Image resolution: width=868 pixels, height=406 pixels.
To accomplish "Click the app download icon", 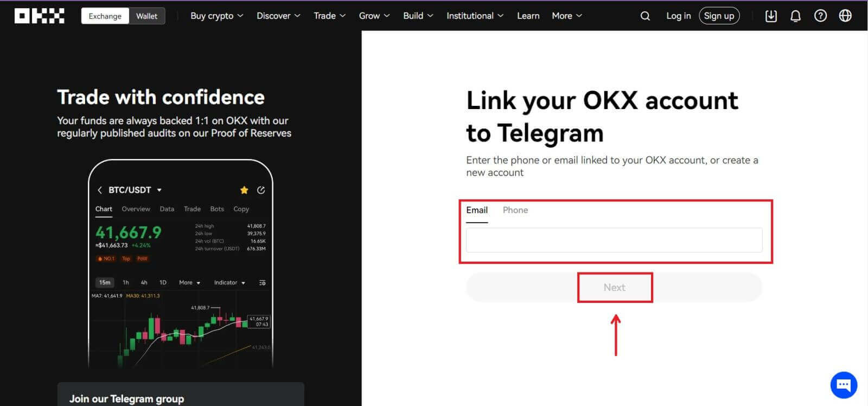I will (x=771, y=16).
